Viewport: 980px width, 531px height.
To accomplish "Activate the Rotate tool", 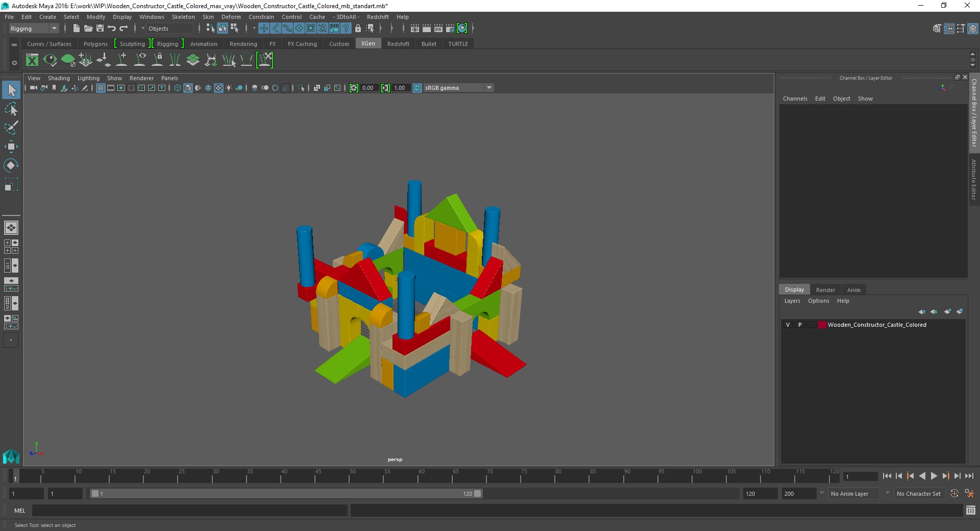I will 11,165.
